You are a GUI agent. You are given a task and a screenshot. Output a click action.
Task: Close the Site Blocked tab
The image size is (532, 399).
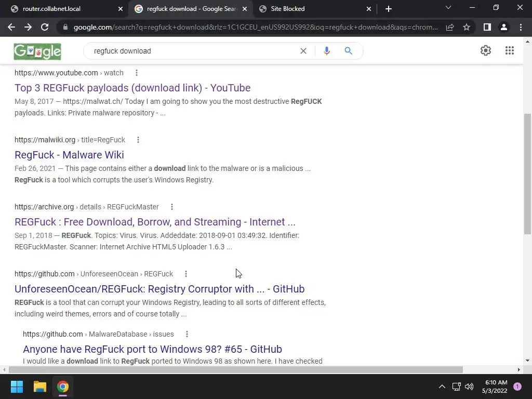tap(369, 9)
